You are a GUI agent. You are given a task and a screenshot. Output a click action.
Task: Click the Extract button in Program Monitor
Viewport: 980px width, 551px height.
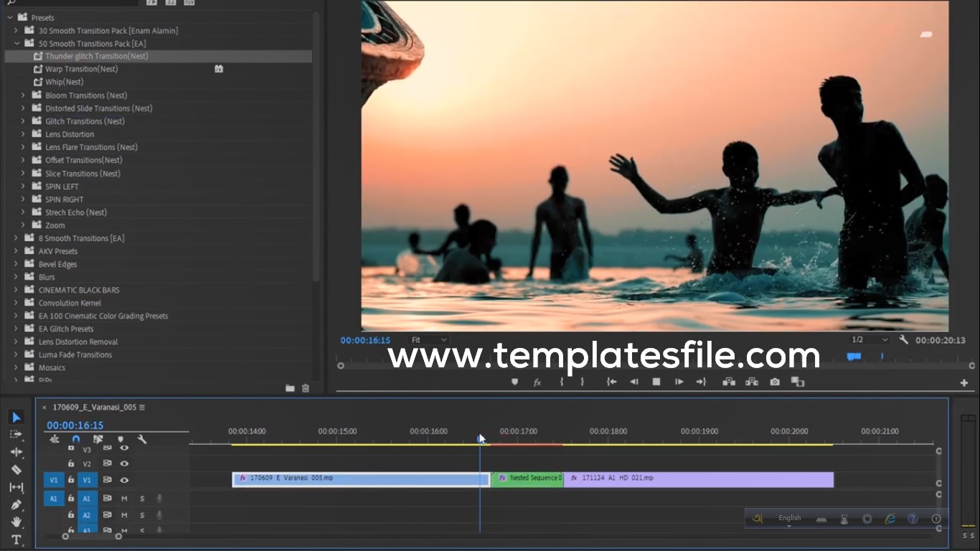click(x=752, y=382)
